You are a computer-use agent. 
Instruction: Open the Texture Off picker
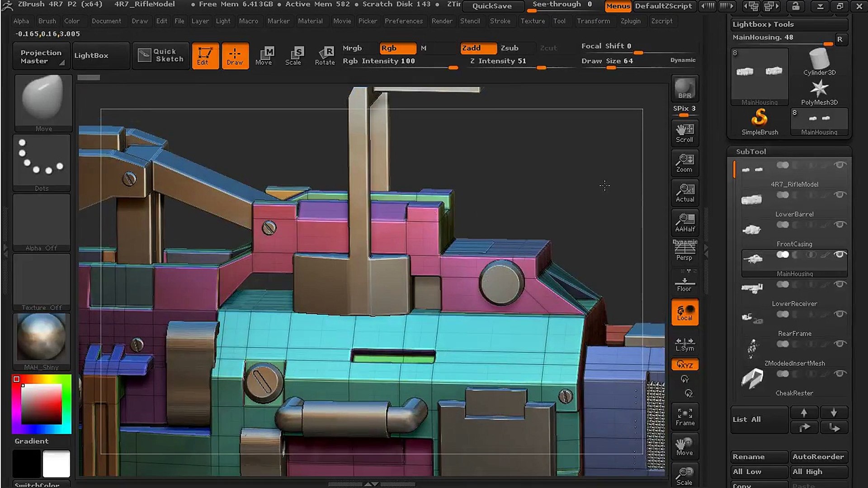point(42,282)
